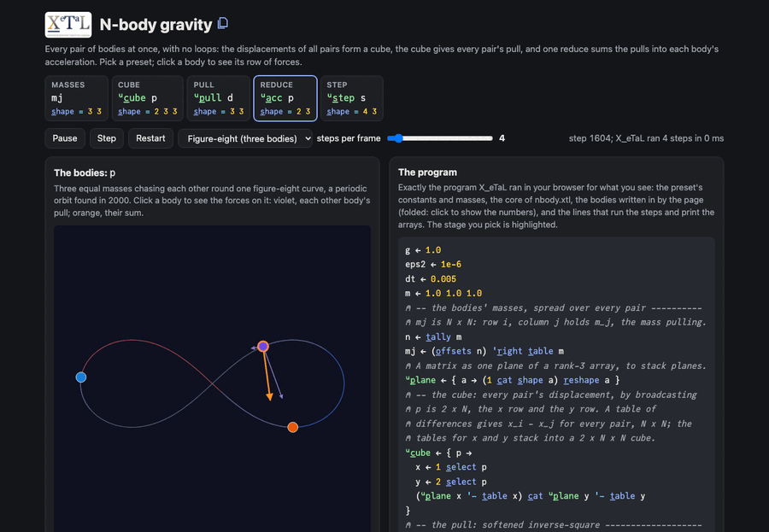Viewport: 769px width, 532px height.
Task: Click the orange body on the orbit
Action: click(x=293, y=427)
